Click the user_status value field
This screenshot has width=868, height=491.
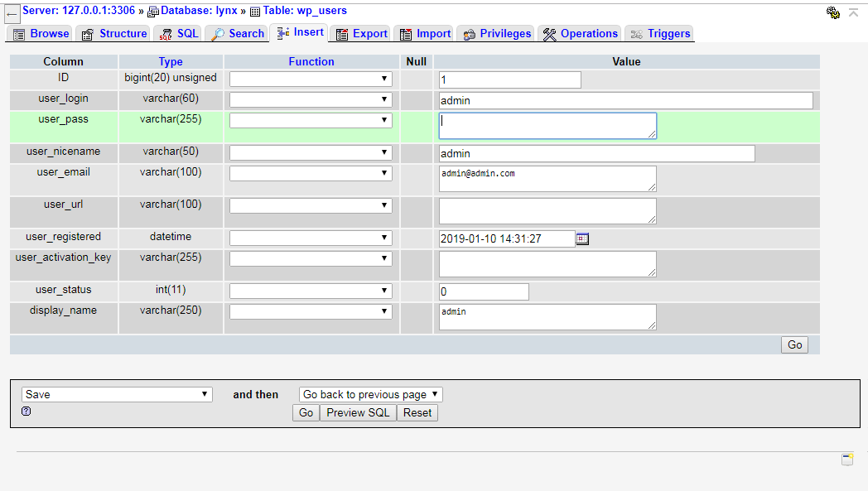click(x=484, y=291)
